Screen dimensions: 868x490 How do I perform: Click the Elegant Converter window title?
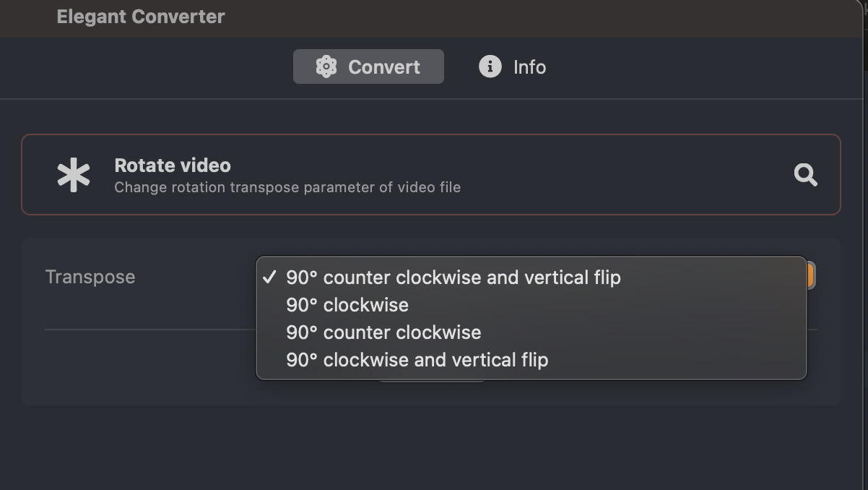click(x=141, y=17)
